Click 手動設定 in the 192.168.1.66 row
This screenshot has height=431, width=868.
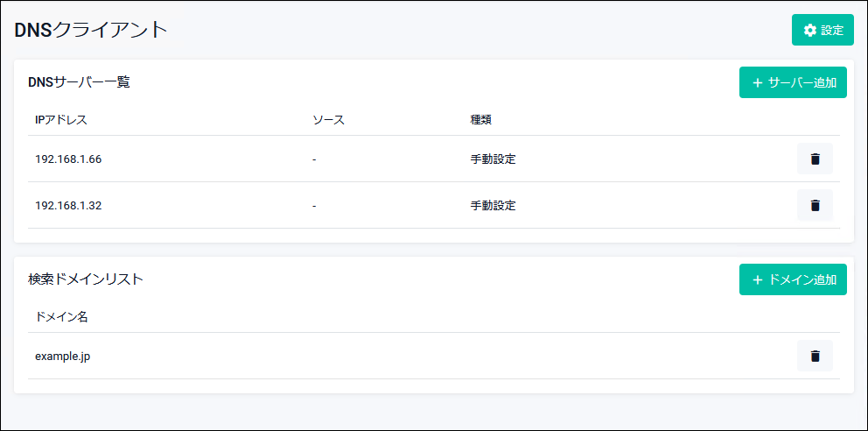click(x=493, y=159)
